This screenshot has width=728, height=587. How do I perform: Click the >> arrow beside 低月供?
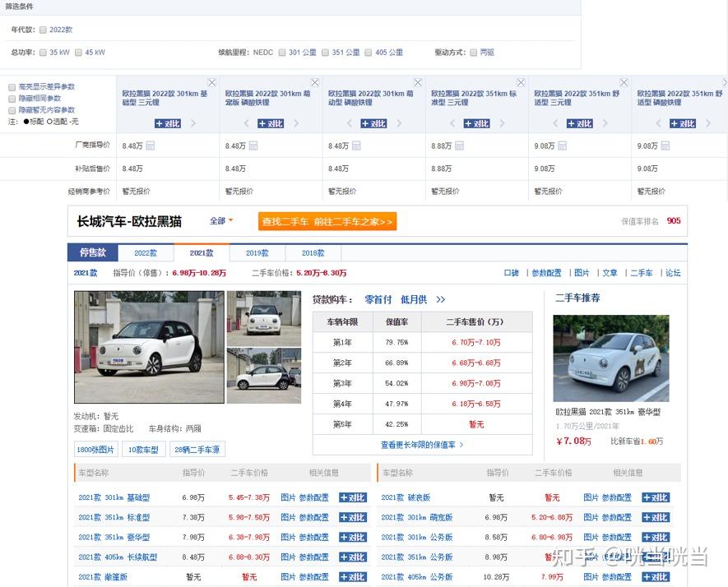pyautogui.click(x=441, y=300)
